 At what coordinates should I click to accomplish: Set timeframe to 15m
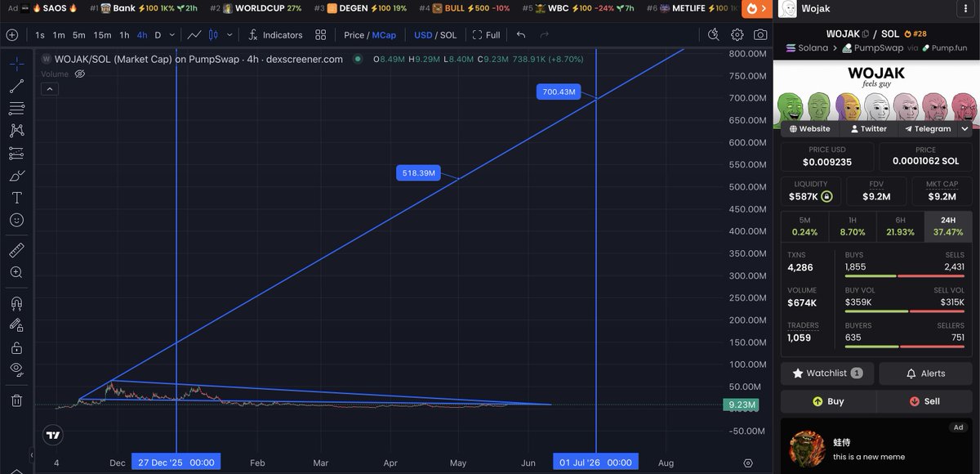(x=102, y=35)
